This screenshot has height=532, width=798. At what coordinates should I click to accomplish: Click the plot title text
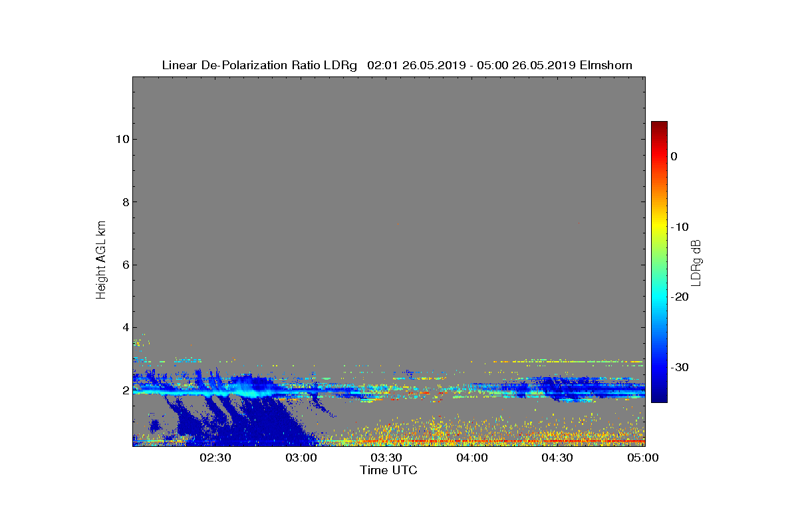click(x=397, y=65)
